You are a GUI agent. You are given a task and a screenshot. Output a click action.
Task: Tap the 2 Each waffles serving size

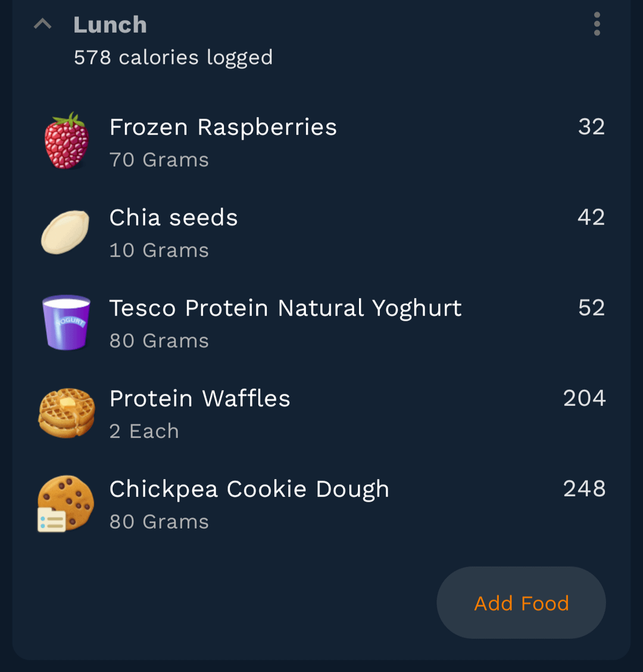tap(144, 432)
